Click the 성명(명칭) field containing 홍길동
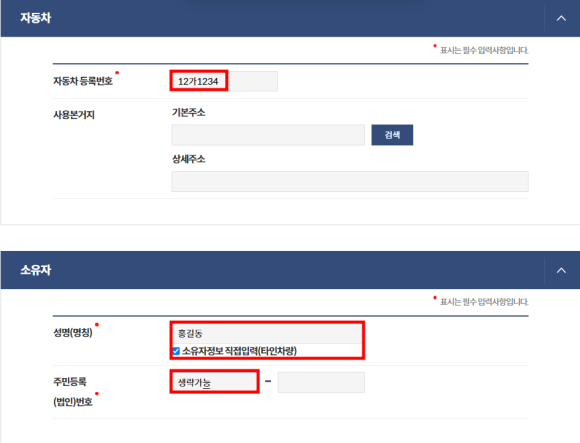 pyautogui.click(x=267, y=333)
